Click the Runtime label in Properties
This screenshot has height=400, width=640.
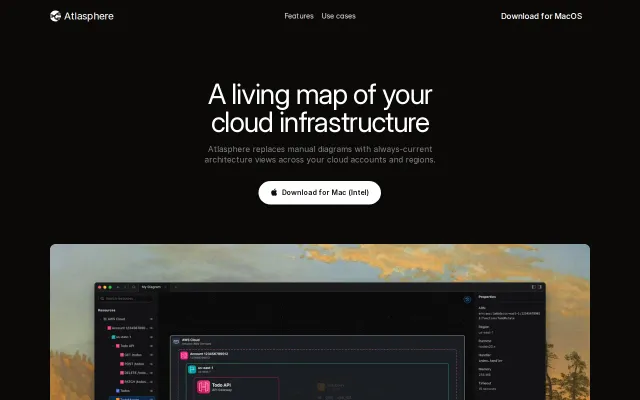tap(485, 341)
